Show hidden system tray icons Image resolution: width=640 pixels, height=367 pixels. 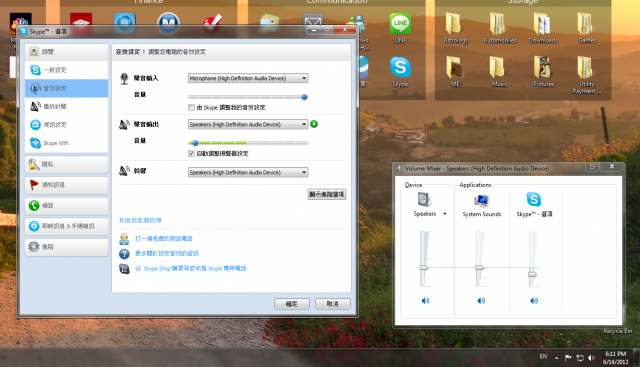click(x=556, y=358)
